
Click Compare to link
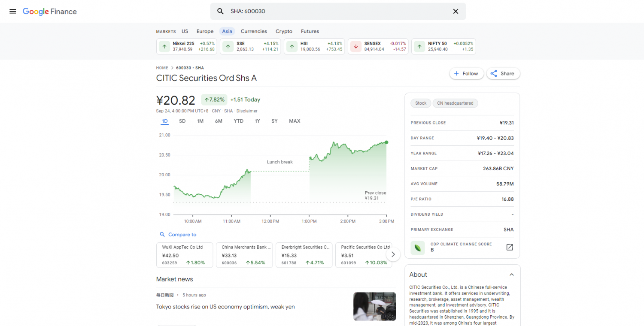(182, 235)
